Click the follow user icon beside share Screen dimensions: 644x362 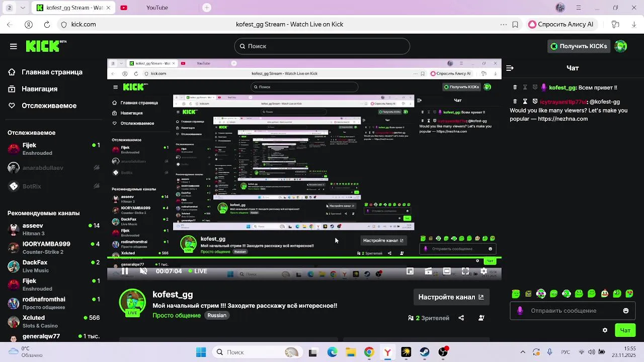(x=481, y=318)
